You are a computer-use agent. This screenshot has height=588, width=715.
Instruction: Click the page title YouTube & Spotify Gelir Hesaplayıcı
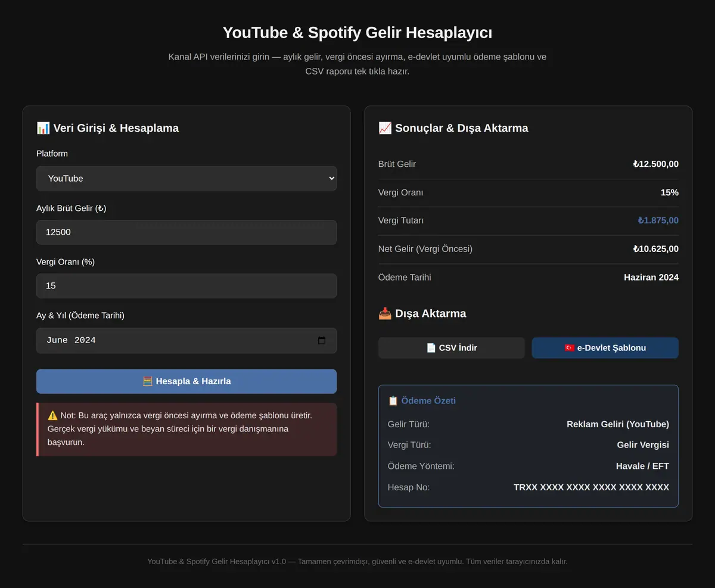(x=357, y=32)
